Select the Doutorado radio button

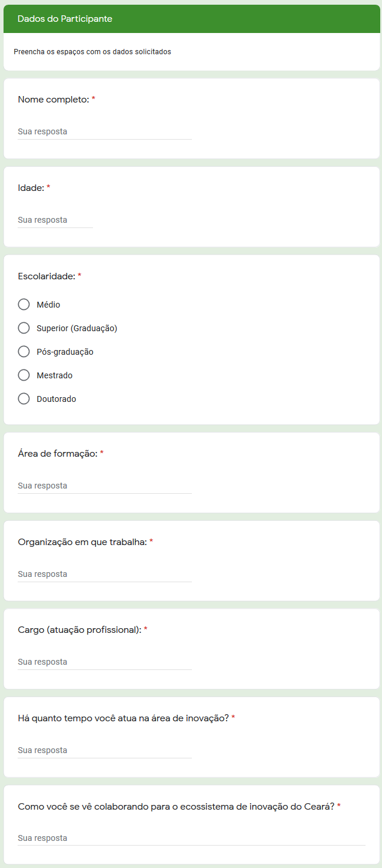(x=24, y=399)
